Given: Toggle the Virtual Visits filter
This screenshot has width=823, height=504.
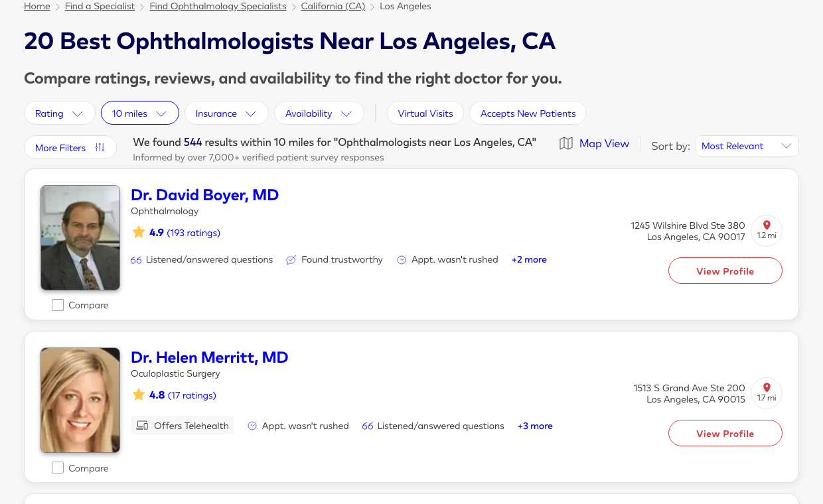Looking at the screenshot, I should 425,113.
